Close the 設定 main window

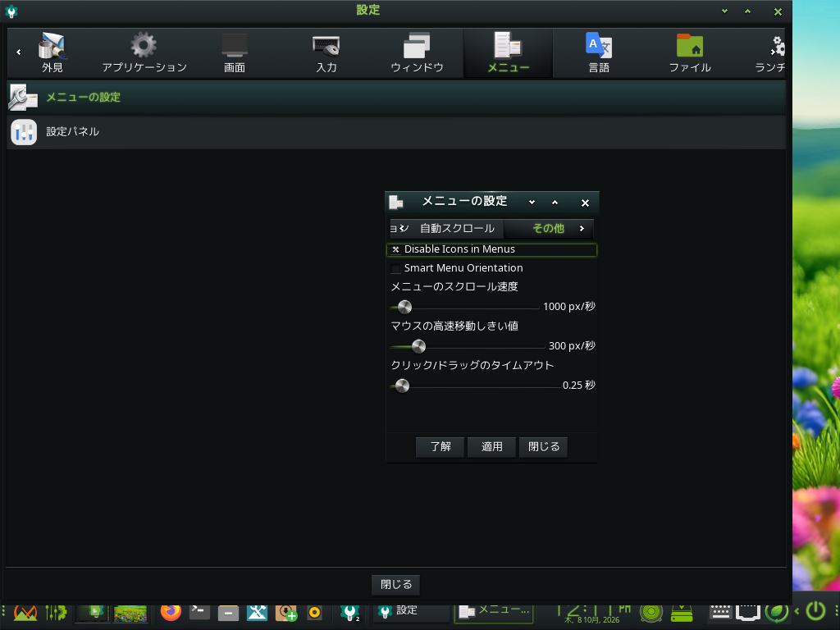tap(778, 11)
